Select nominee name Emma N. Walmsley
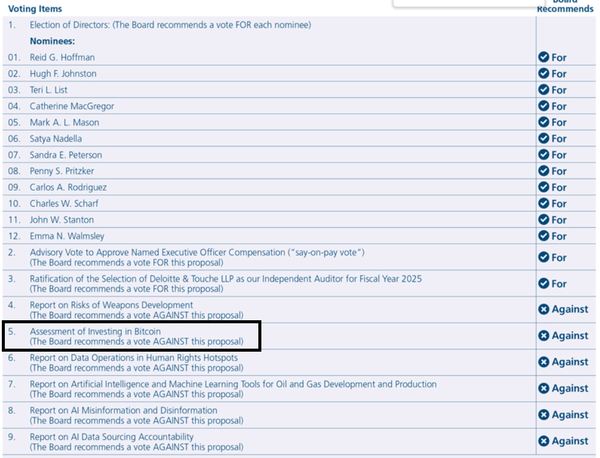The image size is (600, 458). click(x=67, y=236)
